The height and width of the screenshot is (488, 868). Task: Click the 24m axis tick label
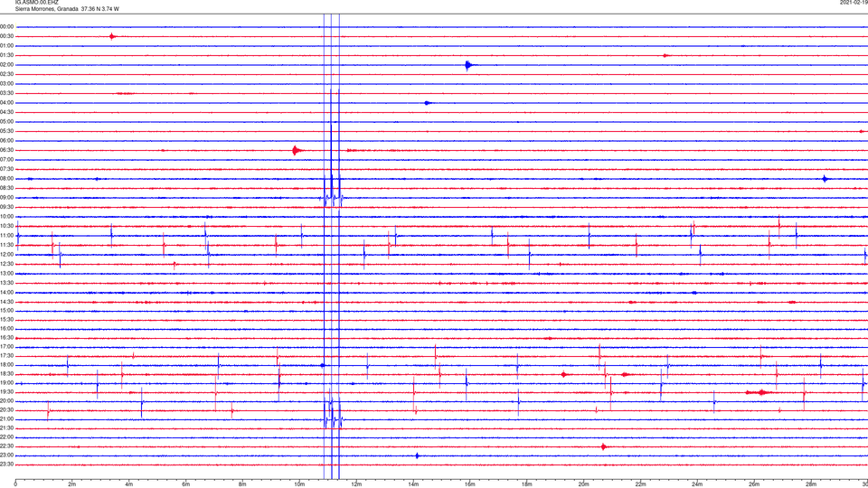pos(697,484)
